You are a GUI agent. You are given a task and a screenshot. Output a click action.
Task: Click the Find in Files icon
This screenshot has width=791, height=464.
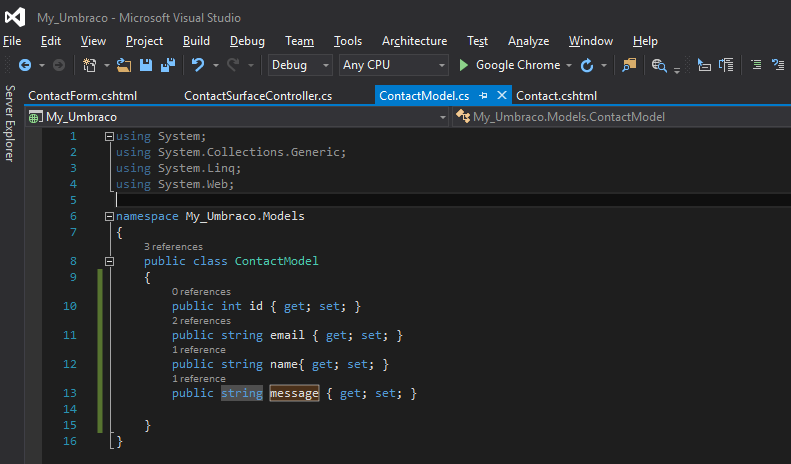(659, 65)
